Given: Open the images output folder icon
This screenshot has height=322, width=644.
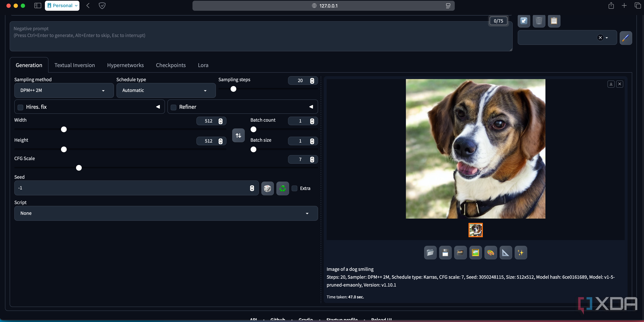Looking at the screenshot, I should point(430,252).
